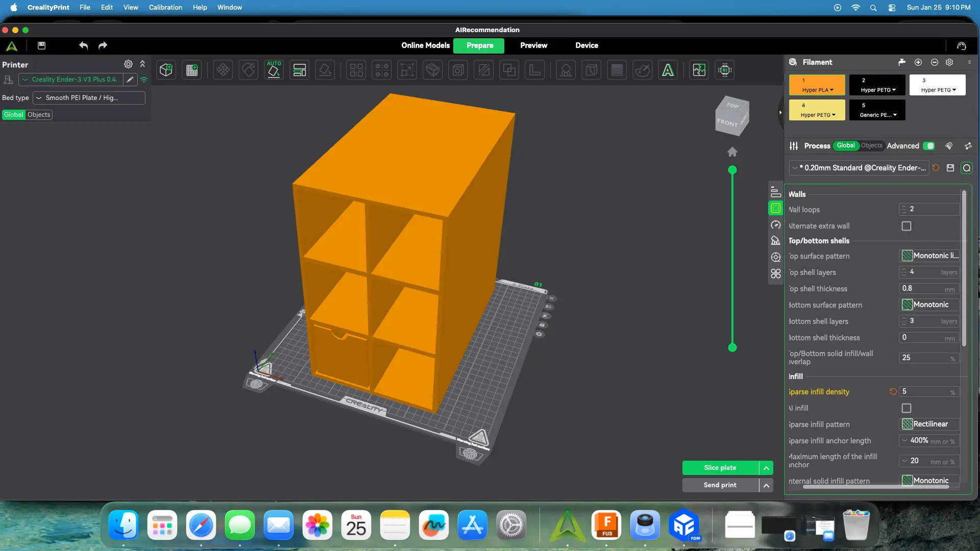This screenshot has width=980, height=551.
Task: Click the Arrange all objects icon
Action: (x=300, y=70)
